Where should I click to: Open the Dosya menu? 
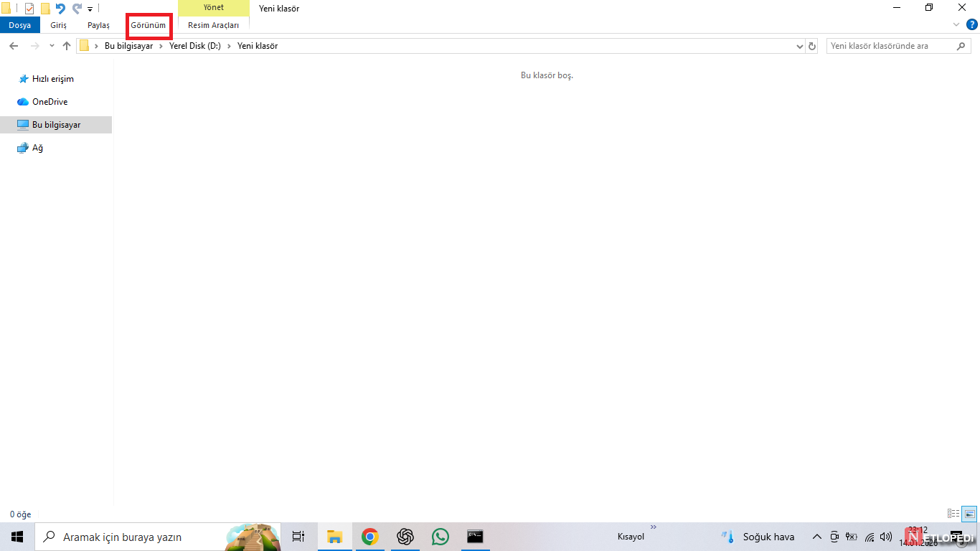coord(20,25)
